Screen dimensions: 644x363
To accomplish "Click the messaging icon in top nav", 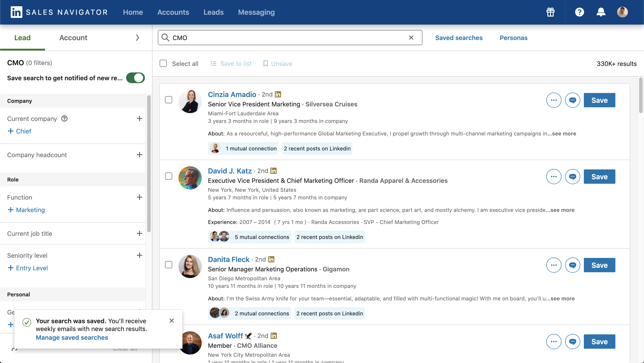I will click(256, 12).
